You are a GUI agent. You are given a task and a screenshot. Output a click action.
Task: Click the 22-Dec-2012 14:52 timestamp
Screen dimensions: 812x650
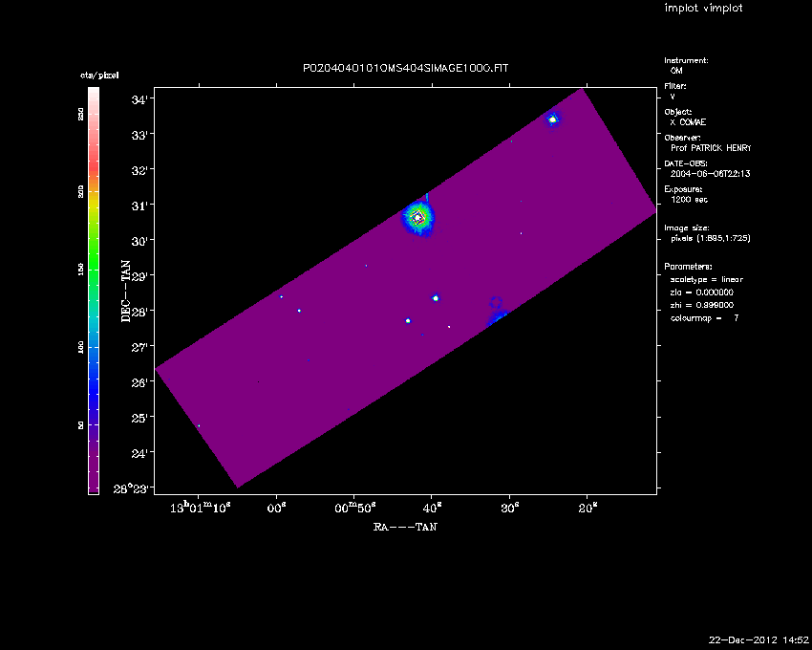coord(759,639)
